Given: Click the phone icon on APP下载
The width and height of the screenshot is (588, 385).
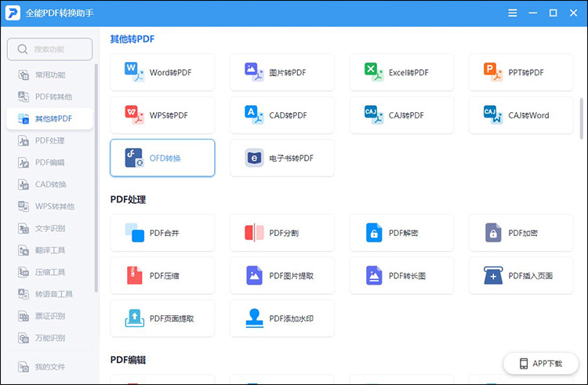Looking at the screenshot, I should pyautogui.click(x=524, y=363).
